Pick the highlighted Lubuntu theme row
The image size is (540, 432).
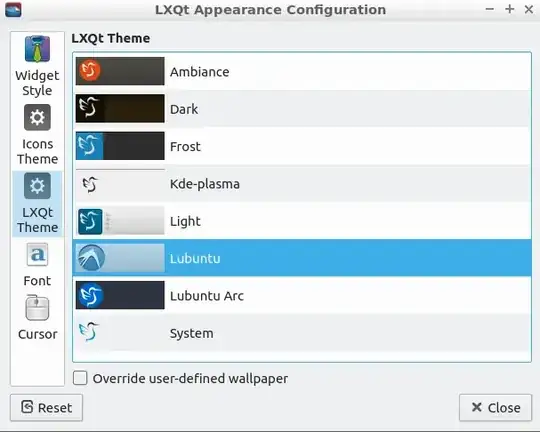point(302,258)
